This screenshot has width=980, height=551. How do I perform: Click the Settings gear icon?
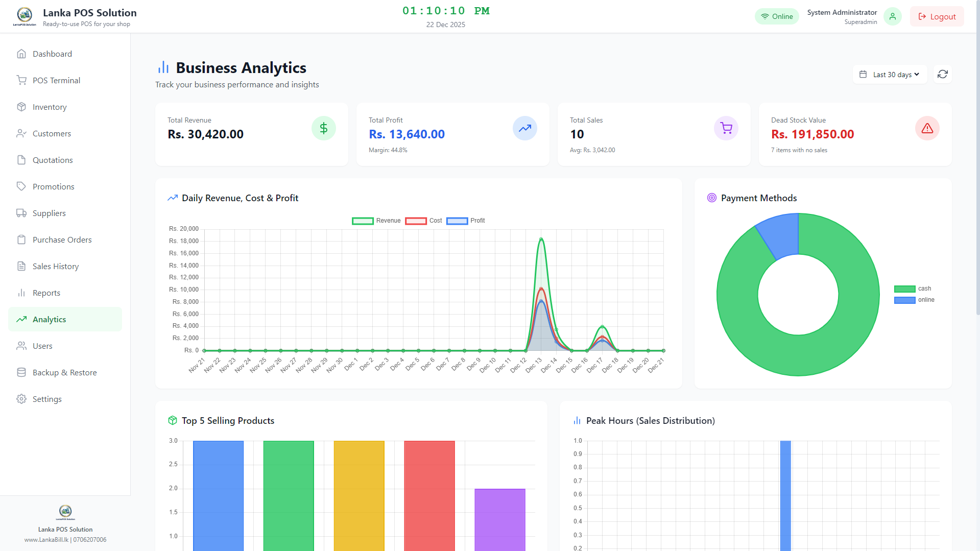click(x=21, y=399)
